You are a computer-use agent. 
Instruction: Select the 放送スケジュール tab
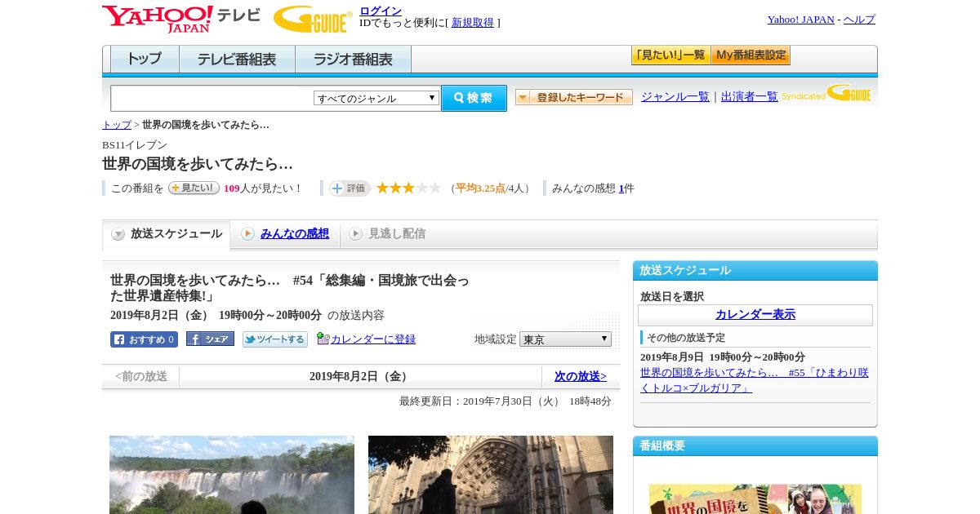click(x=167, y=234)
